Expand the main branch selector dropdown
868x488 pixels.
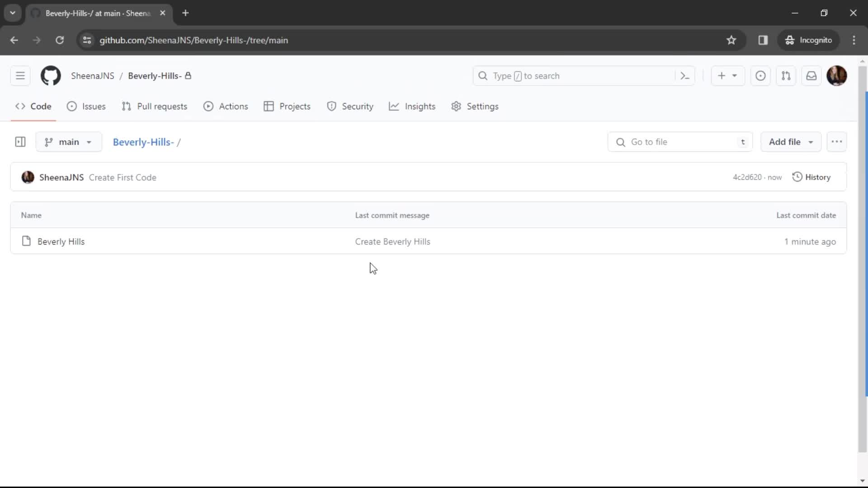69,142
